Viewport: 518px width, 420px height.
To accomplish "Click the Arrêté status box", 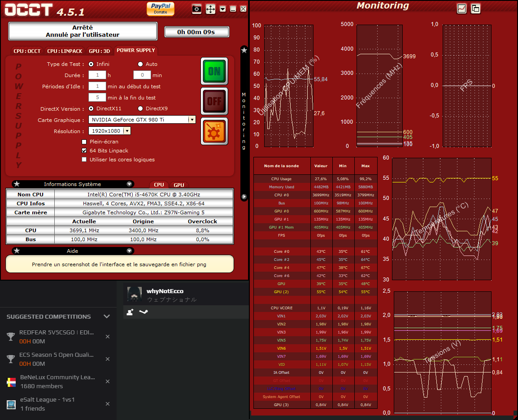I will click(83, 31).
